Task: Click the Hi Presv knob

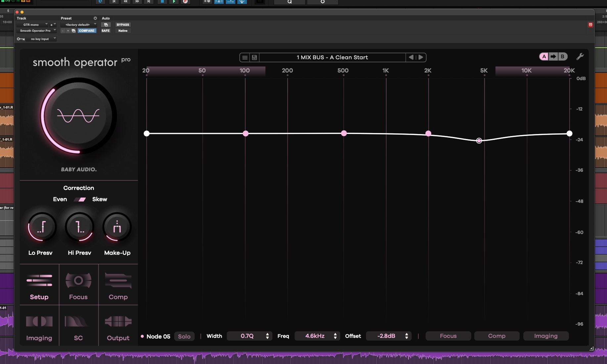Action: 79,227
